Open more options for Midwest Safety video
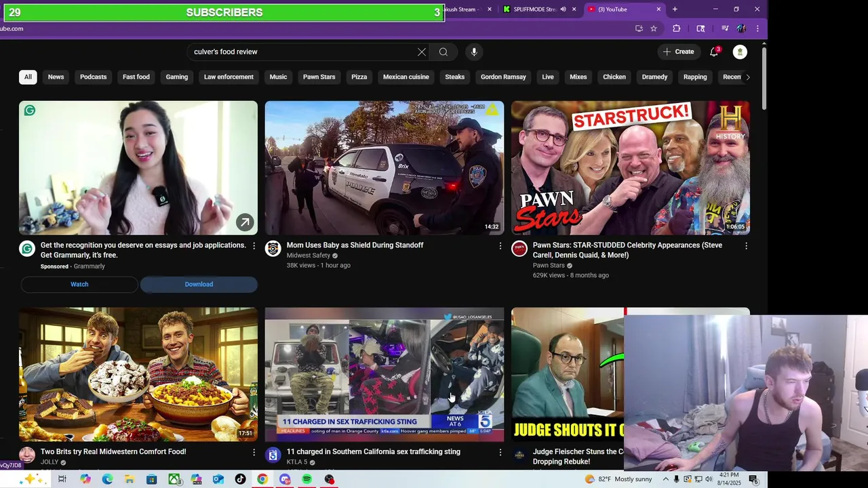The height and width of the screenshot is (488, 868). (x=500, y=246)
